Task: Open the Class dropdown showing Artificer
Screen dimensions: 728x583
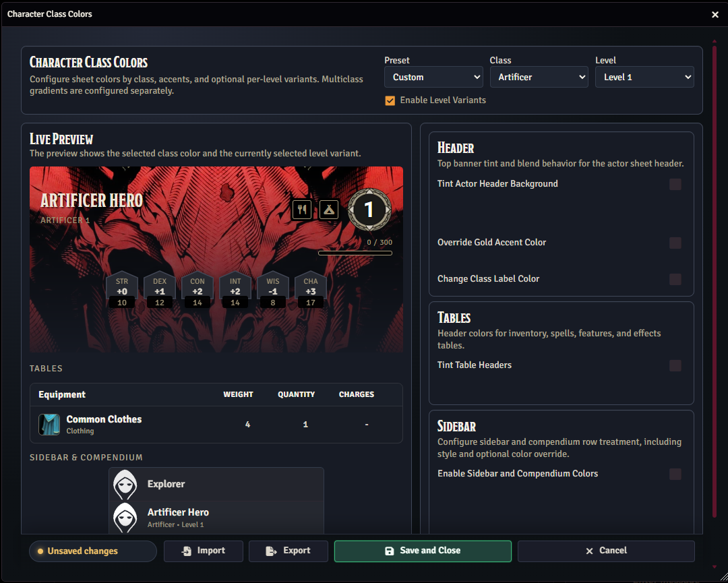Action: point(539,78)
